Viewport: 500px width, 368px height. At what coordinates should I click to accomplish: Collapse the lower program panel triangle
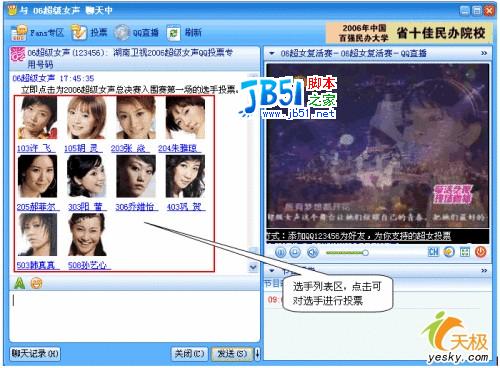pyautogui.click(x=272, y=270)
